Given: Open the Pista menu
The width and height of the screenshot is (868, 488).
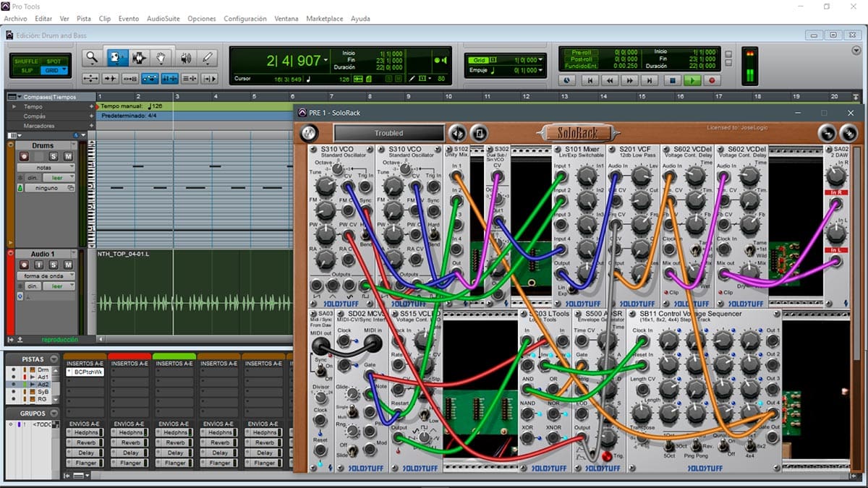Looking at the screenshot, I should 84,18.
